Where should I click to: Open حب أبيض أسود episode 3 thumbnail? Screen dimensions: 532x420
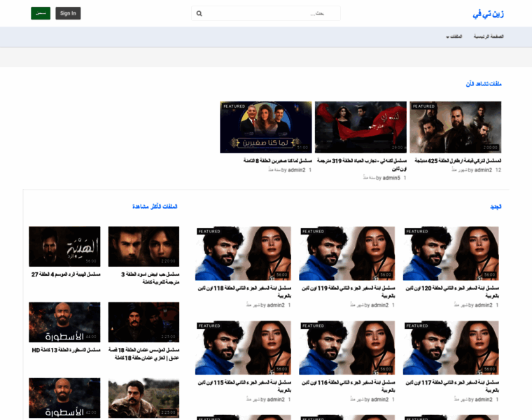click(x=143, y=246)
